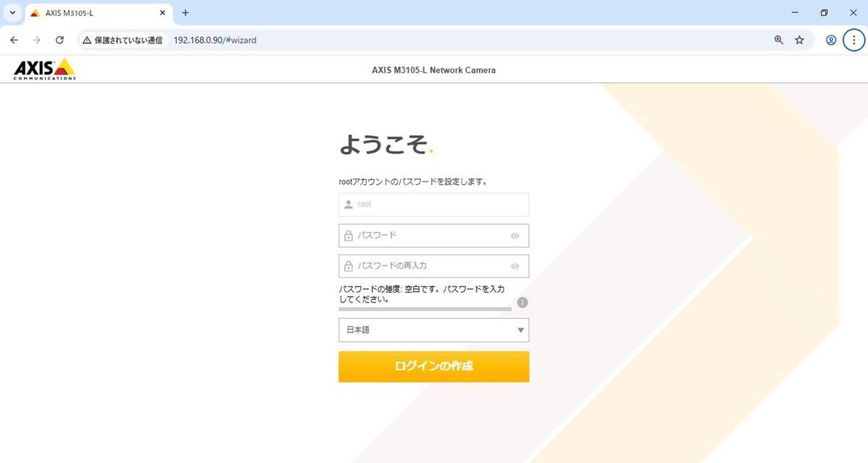Click the 保護されていない通信 security warning
This screenshot has height=463, width=868.
[x=122, y=41]
